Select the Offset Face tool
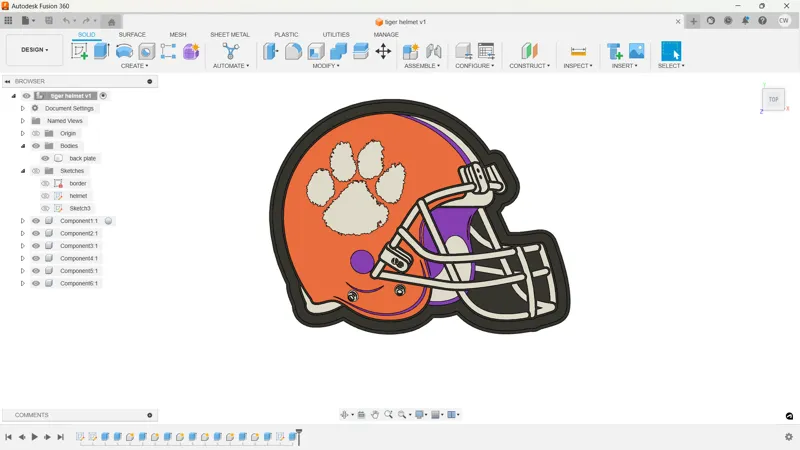 tap(361, 51)
